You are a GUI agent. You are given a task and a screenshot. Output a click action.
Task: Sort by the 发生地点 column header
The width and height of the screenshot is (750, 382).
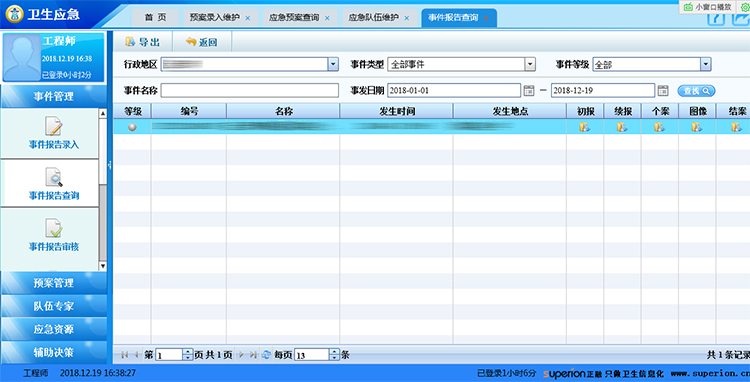(x=510, y=111)
